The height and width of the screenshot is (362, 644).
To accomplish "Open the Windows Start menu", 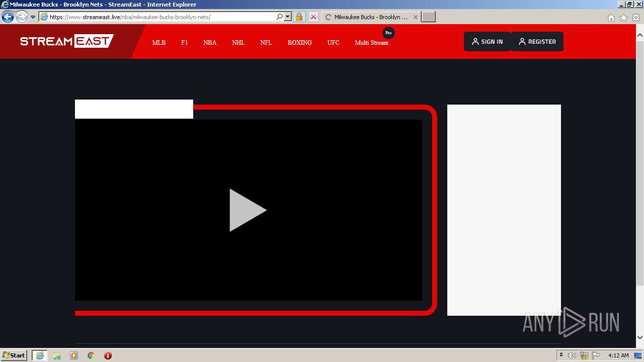I will [x=14, y=355].
